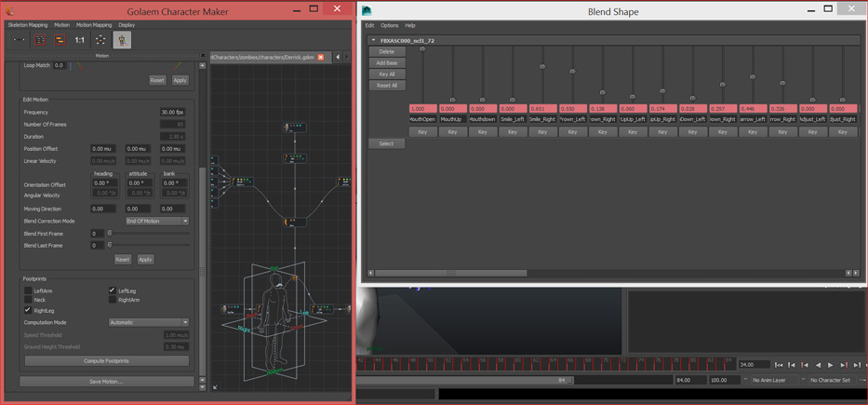Click Compute Footprints button
The width and height of the screenshot is (868, 405).
pos(107,360)
